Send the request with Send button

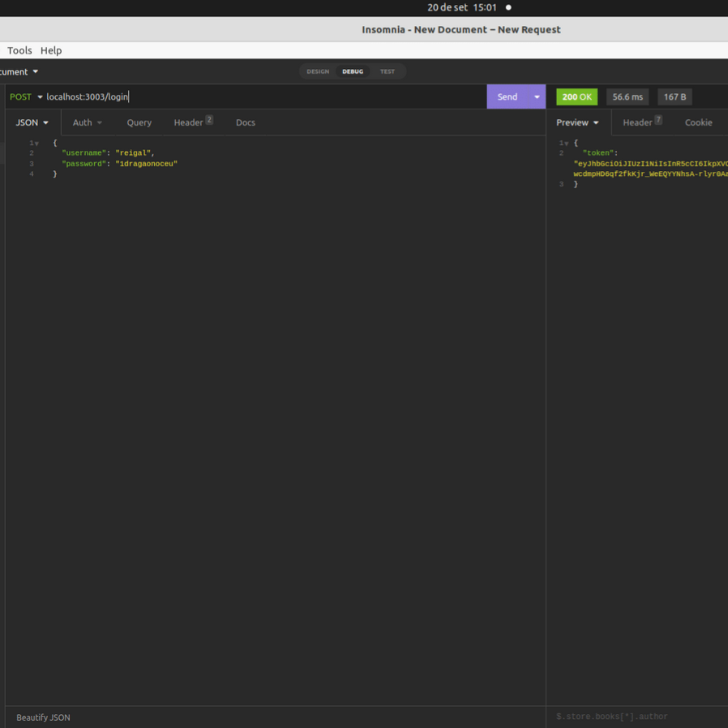507,96
